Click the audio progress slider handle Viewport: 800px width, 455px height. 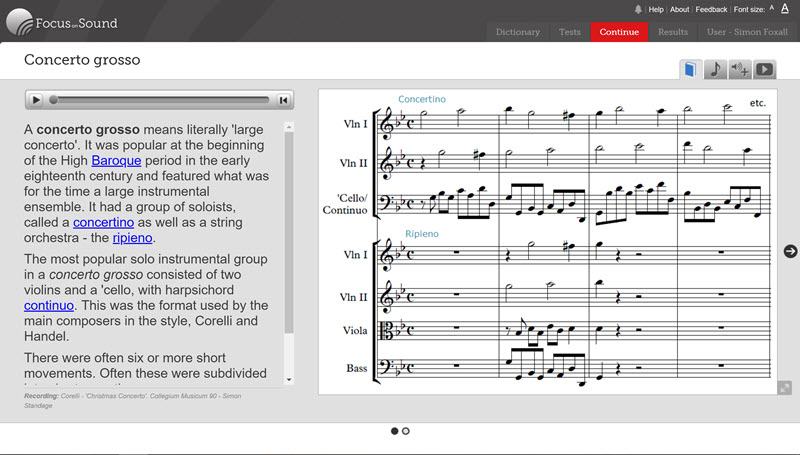(53, 100)
